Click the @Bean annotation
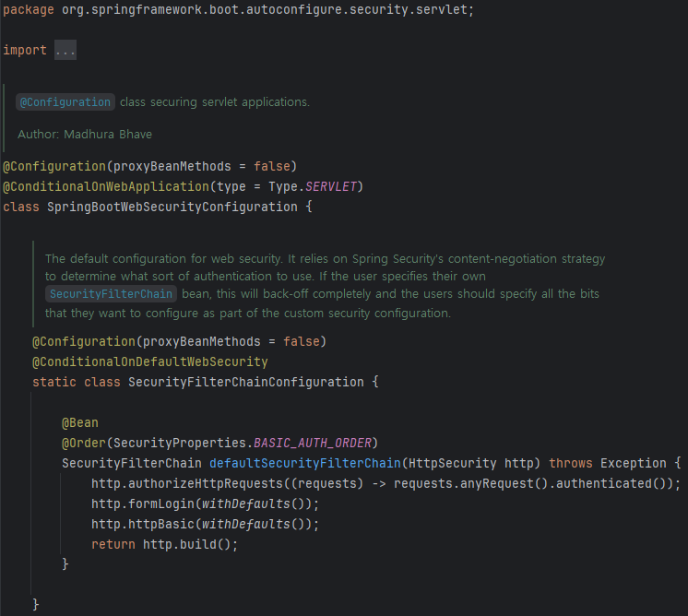This screenshot has width=688, height=616. (x=80, y=422)
